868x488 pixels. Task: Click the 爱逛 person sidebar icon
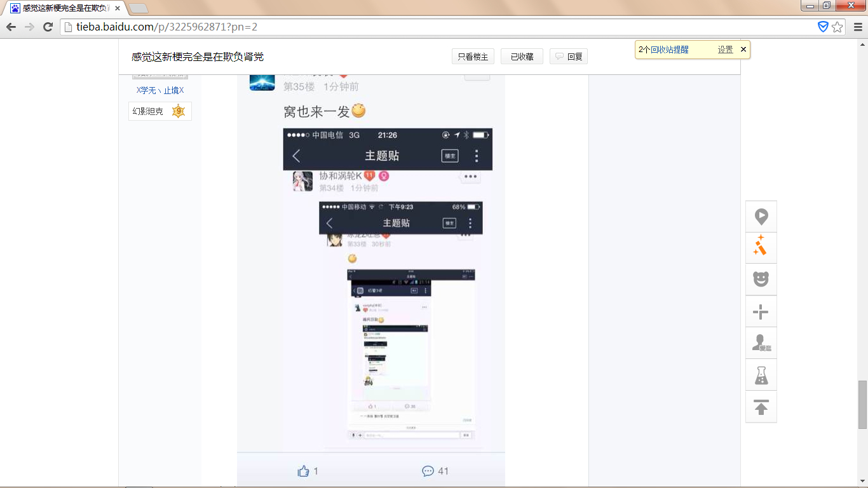[761, 343]
